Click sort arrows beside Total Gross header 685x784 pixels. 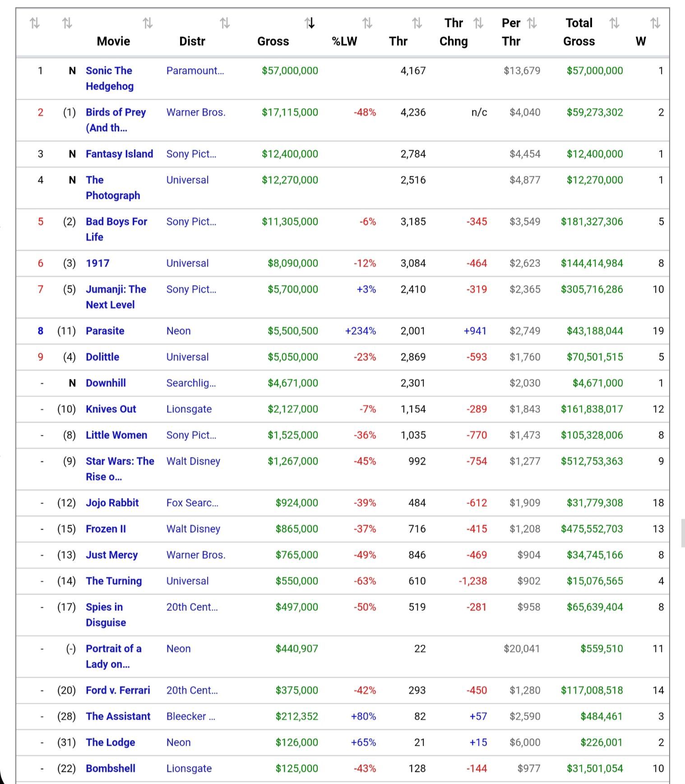(614, 23)
